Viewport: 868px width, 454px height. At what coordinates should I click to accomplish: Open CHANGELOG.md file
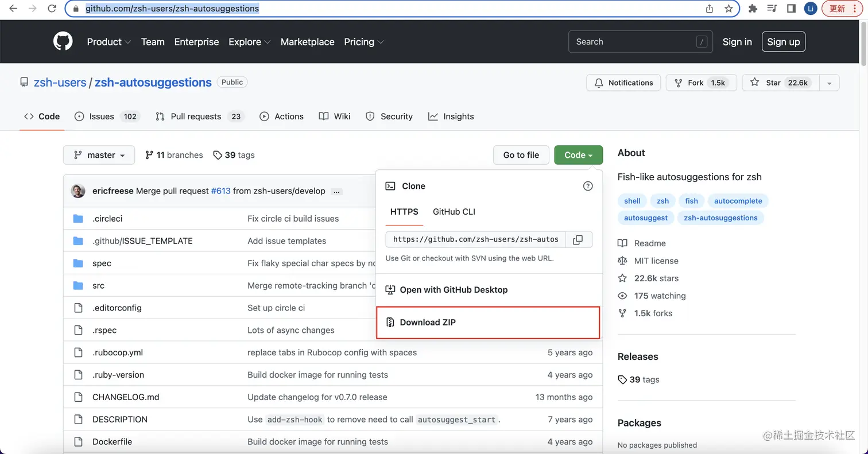tap(126, 397)
